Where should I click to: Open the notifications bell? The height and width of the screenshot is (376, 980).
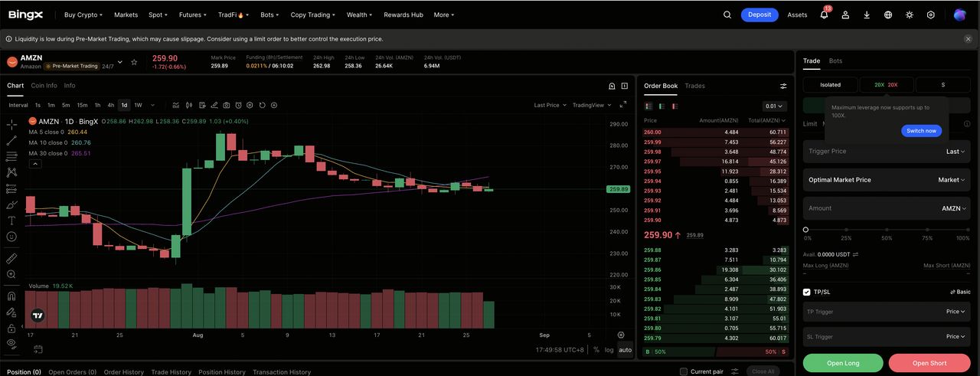click(824, 15)
